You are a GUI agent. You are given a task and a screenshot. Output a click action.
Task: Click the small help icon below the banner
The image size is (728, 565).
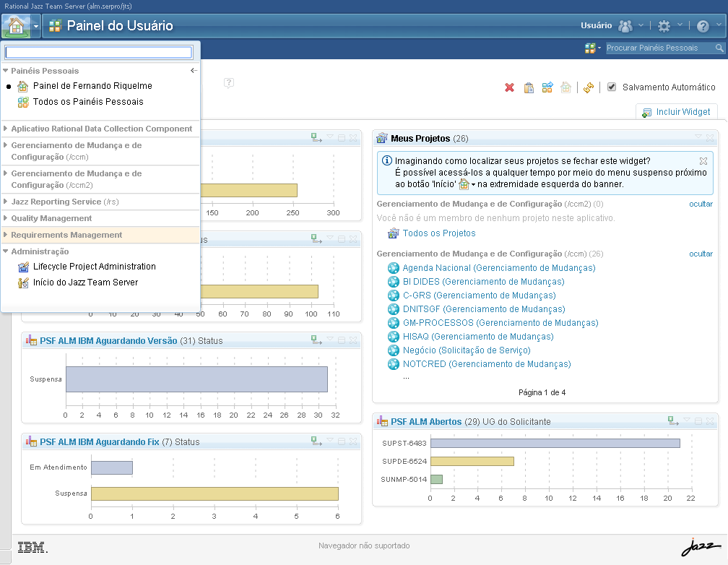[x=228, y=82]
